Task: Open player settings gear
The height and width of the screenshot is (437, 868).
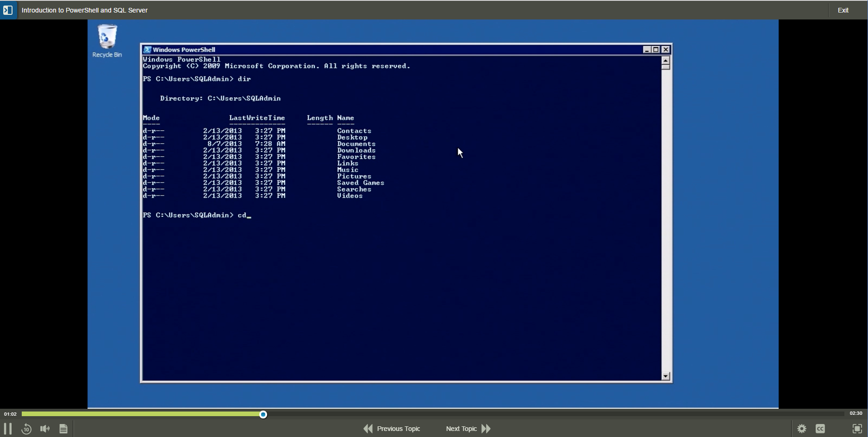Action: [802, 429]
